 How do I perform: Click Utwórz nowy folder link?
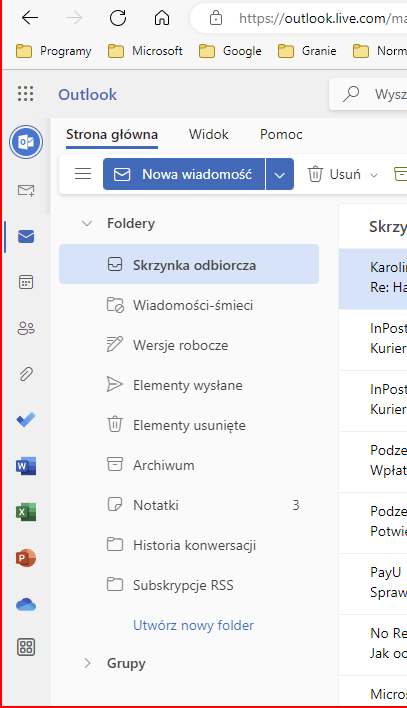[x=193, y=625]
